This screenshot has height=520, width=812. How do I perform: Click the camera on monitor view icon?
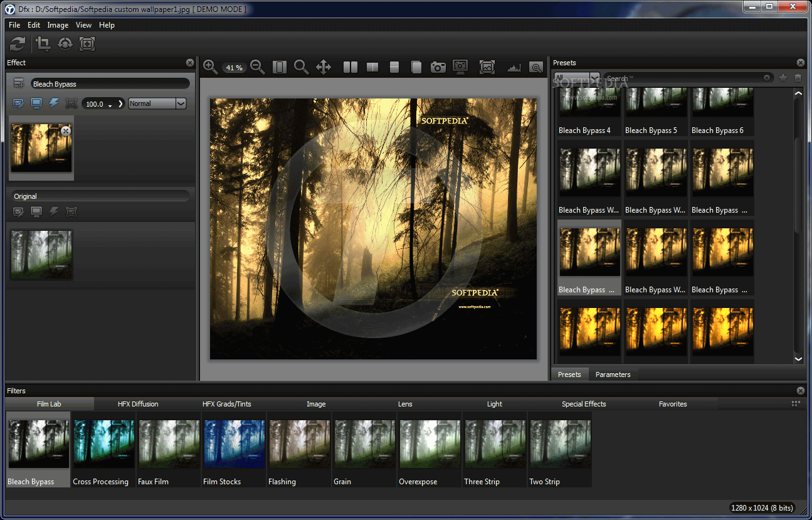(x=460, y=66)
